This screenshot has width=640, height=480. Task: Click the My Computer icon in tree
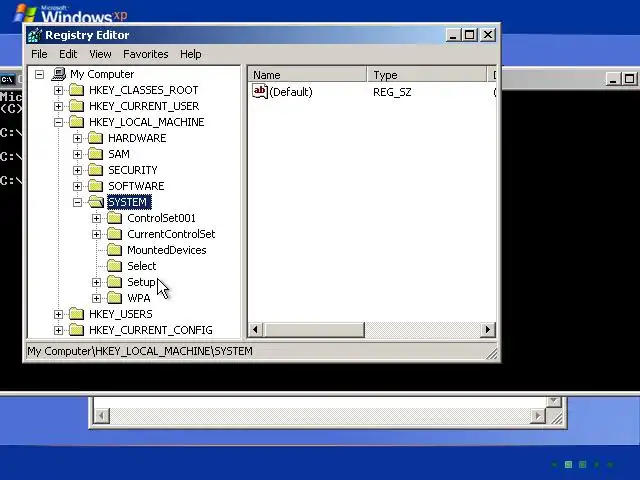click(59, 74)
